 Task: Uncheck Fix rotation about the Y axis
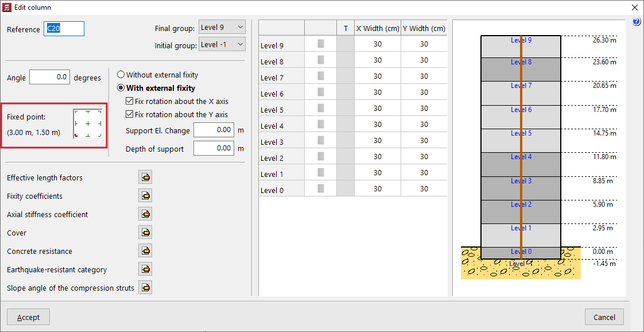[130, 114]
